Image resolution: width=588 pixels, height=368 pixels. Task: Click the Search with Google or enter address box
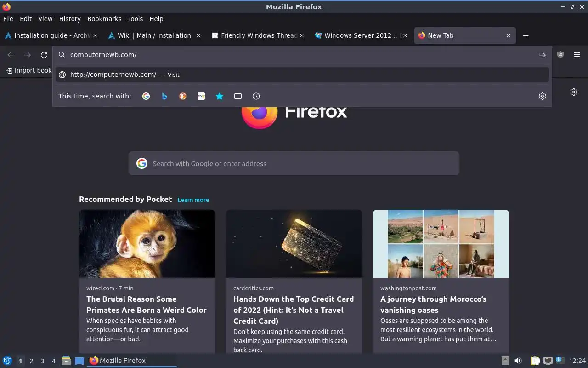(x=294, y=163)
